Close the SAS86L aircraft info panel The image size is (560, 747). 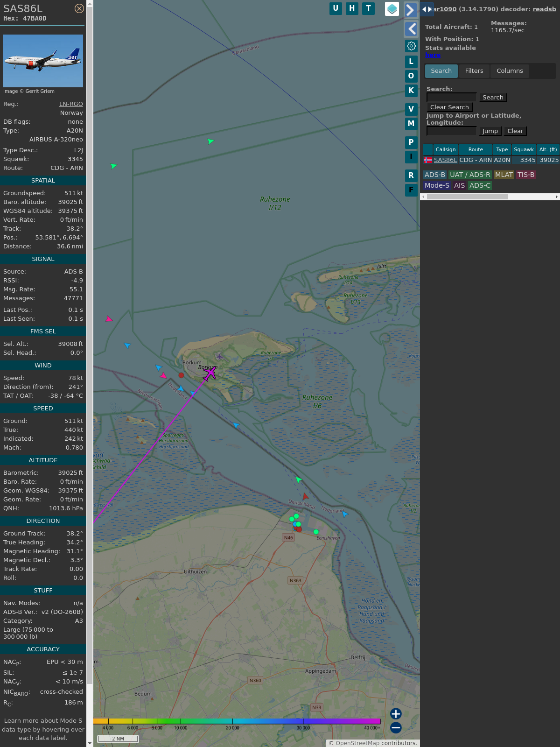79,8
